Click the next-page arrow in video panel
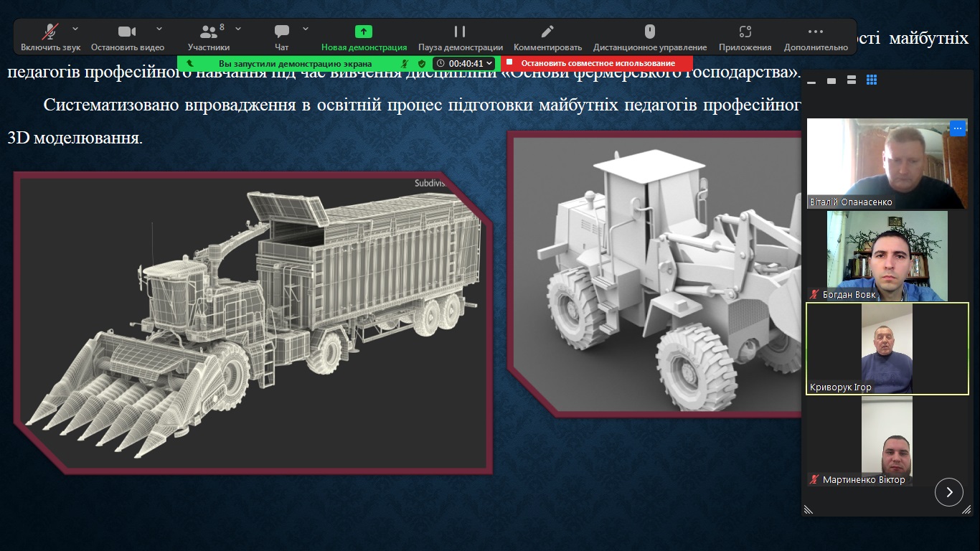This screenshot has height=551, width=980. tap(949, 492)
